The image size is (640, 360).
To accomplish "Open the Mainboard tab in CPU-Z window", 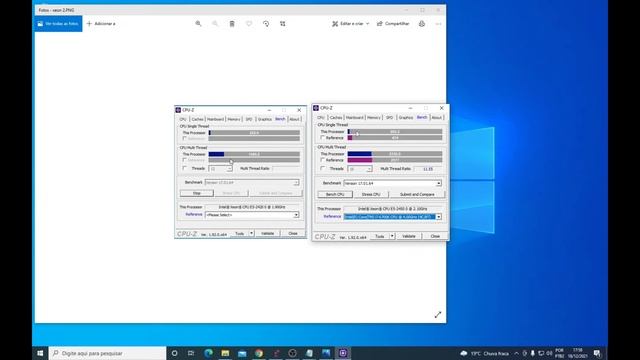I will pyautogui.click(x=354, y=118).
